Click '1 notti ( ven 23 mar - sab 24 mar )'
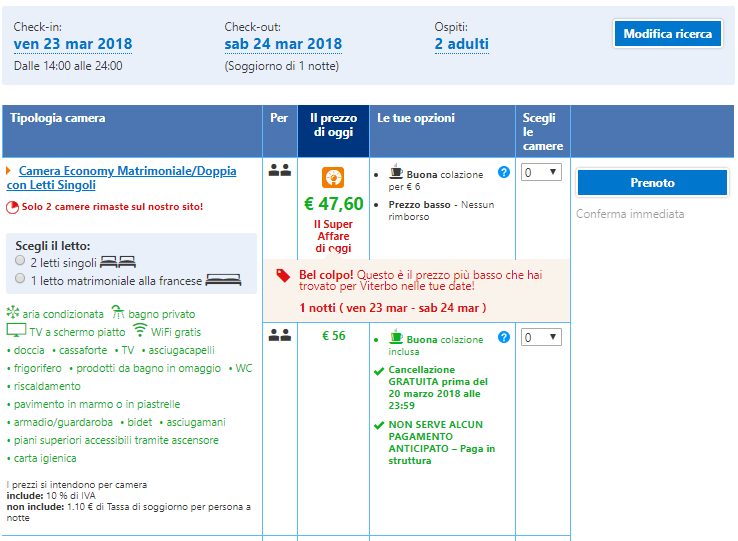Viewport: 738px width, 541px height. click(x=393, y=308)
